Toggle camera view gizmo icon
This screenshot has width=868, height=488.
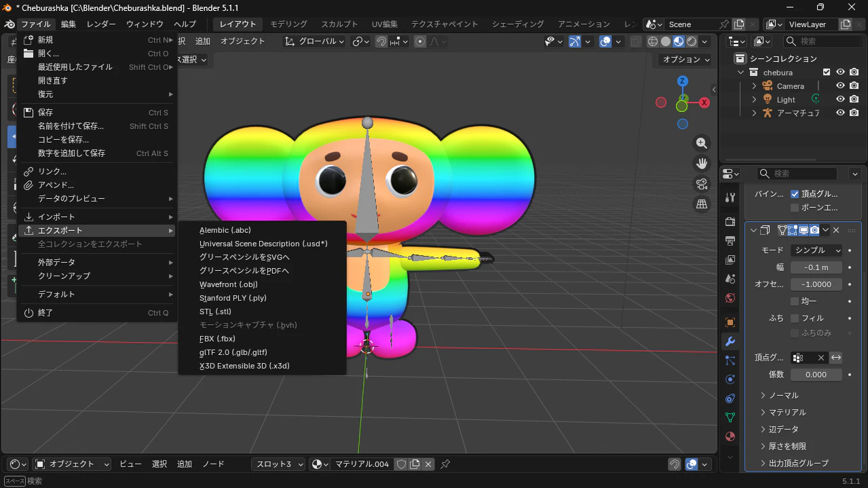pos(702,184)
